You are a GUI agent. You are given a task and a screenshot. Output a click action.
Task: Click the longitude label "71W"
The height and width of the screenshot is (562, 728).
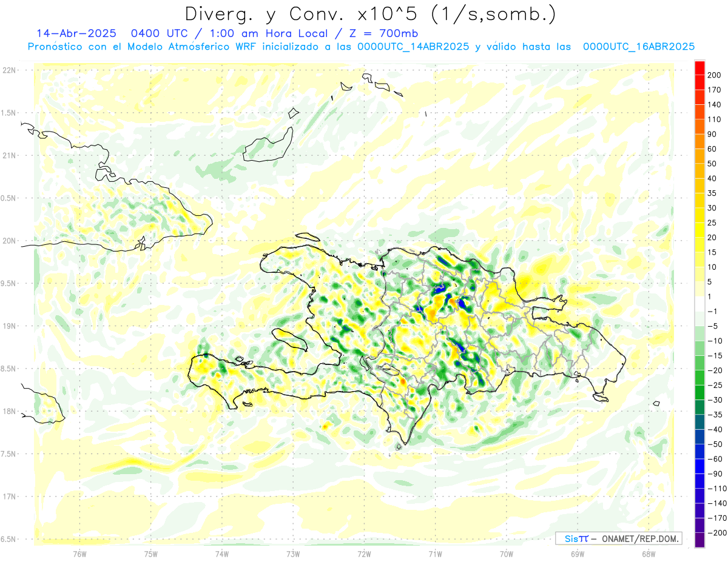pos(435,554)
